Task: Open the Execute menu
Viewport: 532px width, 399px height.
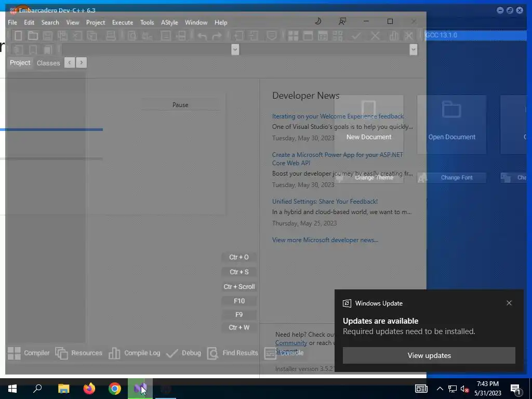Action: point(123,22)
